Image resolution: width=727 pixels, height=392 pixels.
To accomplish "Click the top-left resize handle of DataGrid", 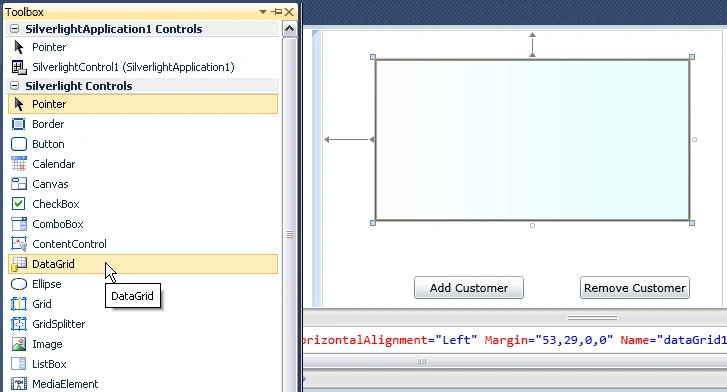I will coord(373,57).
